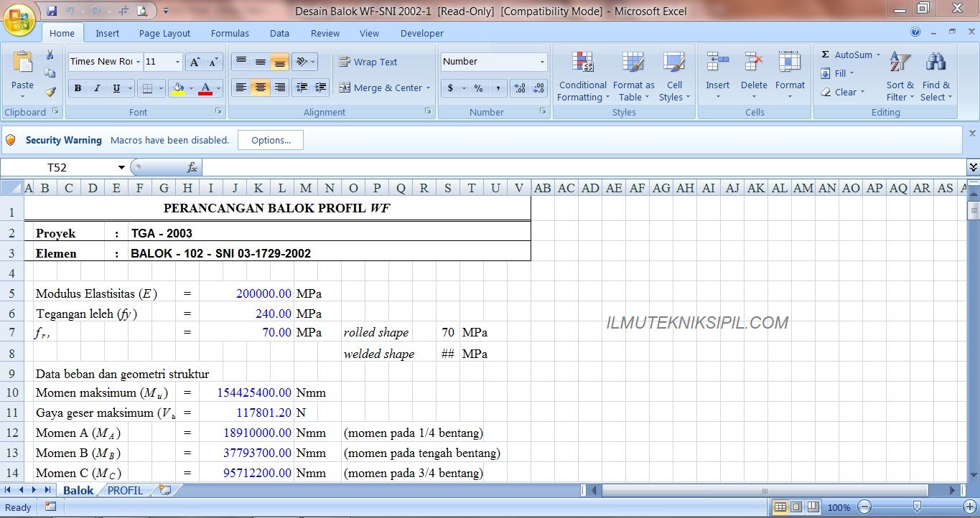Click AutoSum sigma button
980x518 pixels.
coord(846,55)
